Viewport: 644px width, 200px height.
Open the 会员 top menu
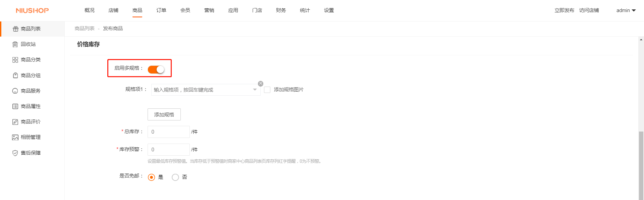point(185,10)
